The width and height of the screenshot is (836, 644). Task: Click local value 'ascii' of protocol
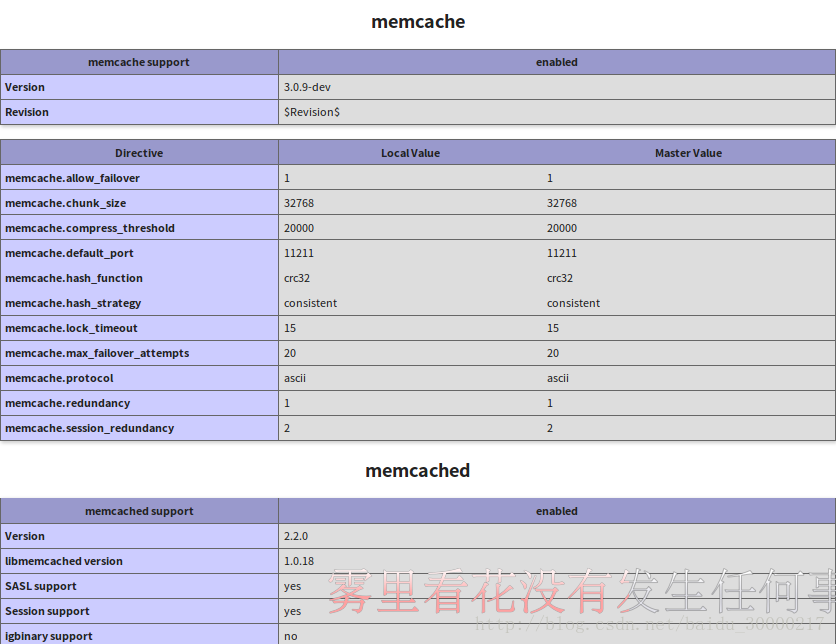pyautogui.click(x=295, y=379)
